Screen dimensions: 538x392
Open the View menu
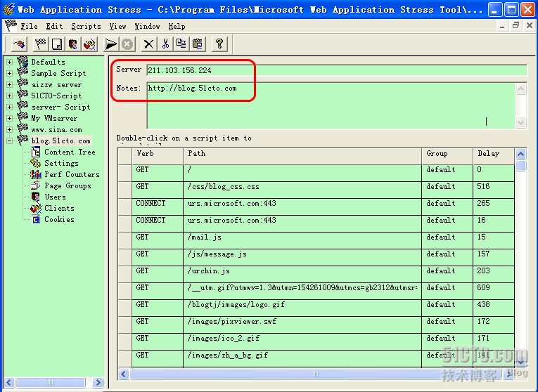coord(117,27)
